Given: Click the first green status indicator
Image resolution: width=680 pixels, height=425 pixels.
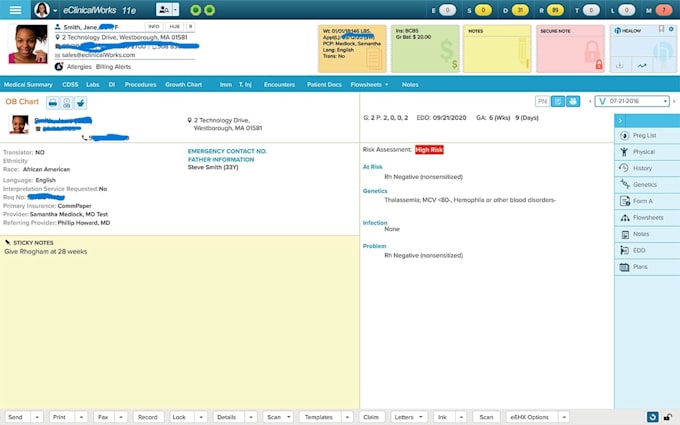Looking at the screenshot, I should [196, 10].
